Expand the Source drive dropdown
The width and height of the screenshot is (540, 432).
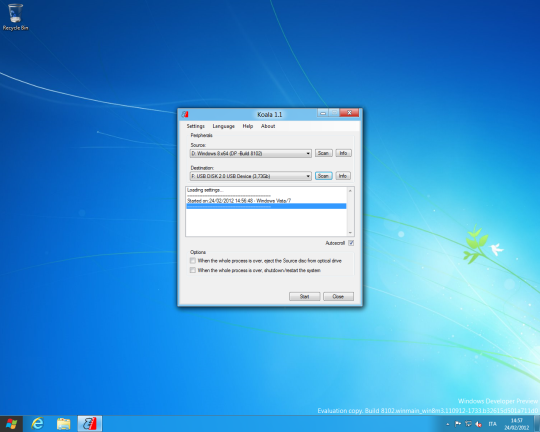coord(251,153)
